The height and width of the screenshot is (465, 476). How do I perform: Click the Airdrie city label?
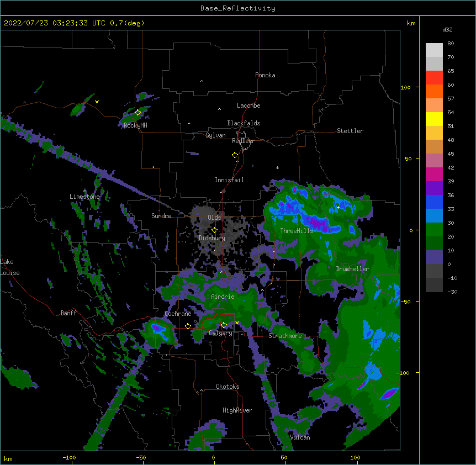223,297
